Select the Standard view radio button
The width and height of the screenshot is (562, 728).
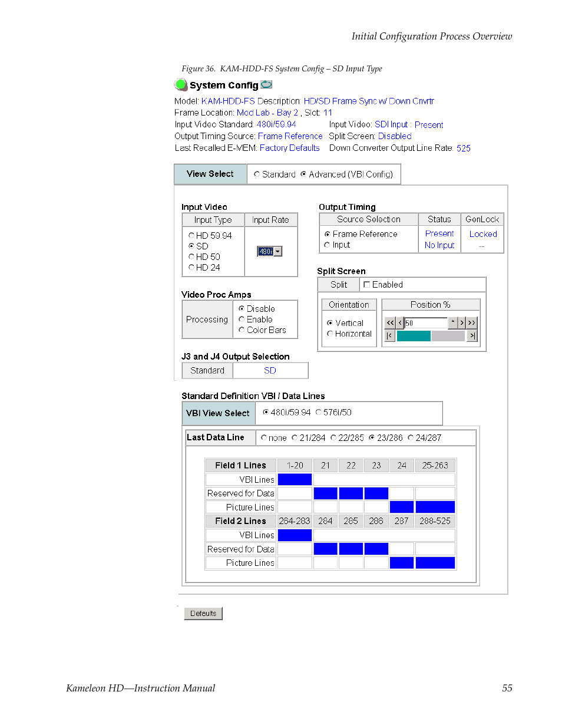click(x=257, y=174)
